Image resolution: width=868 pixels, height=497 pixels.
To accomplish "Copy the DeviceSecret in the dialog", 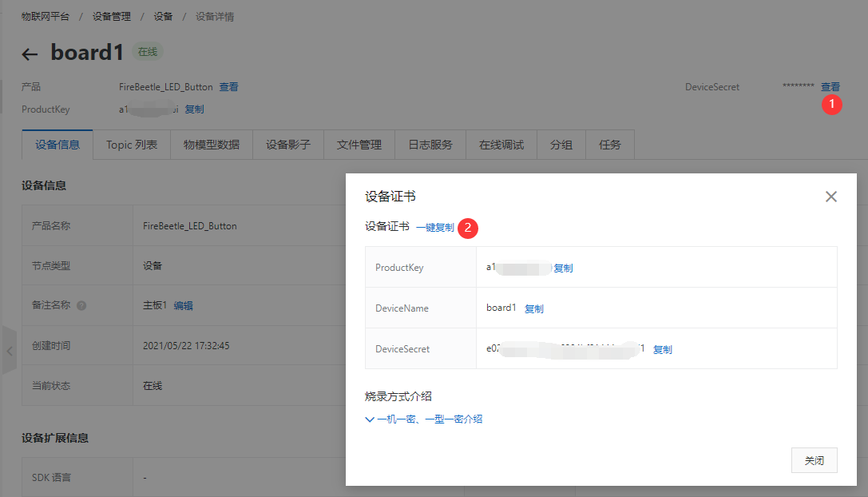I will [663, 349].
